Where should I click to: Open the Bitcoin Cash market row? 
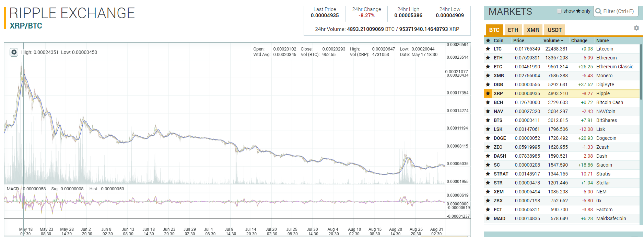[x=562, y=102]
